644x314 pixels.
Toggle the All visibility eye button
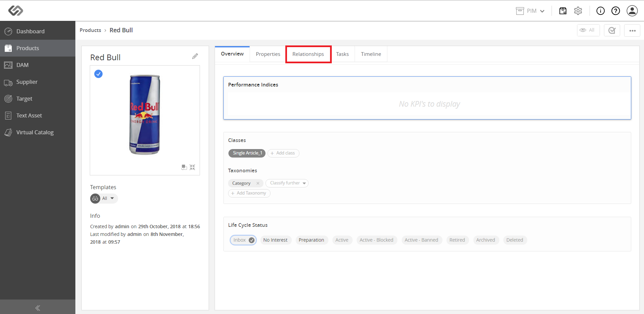588,30
